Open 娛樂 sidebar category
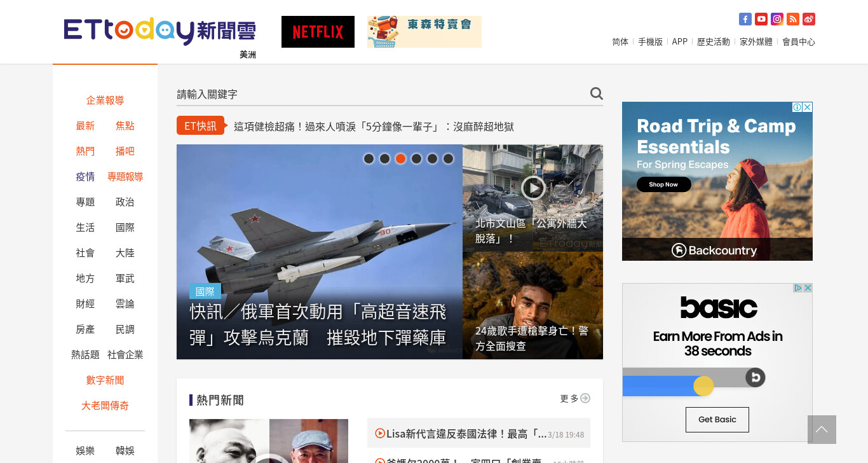The height and width of the screenshot is (463, 868). pyautogui.click(x=85, y=451)
